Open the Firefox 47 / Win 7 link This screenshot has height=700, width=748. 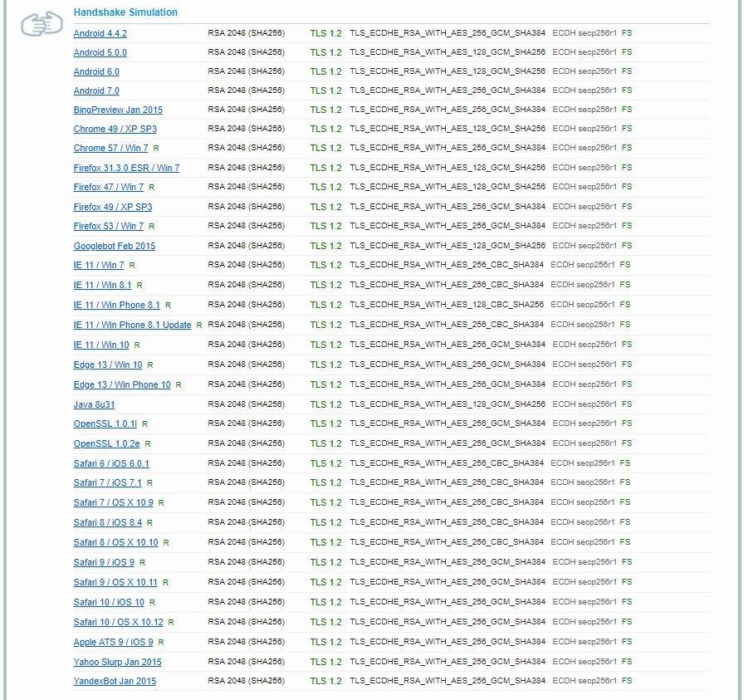point(108,187)
